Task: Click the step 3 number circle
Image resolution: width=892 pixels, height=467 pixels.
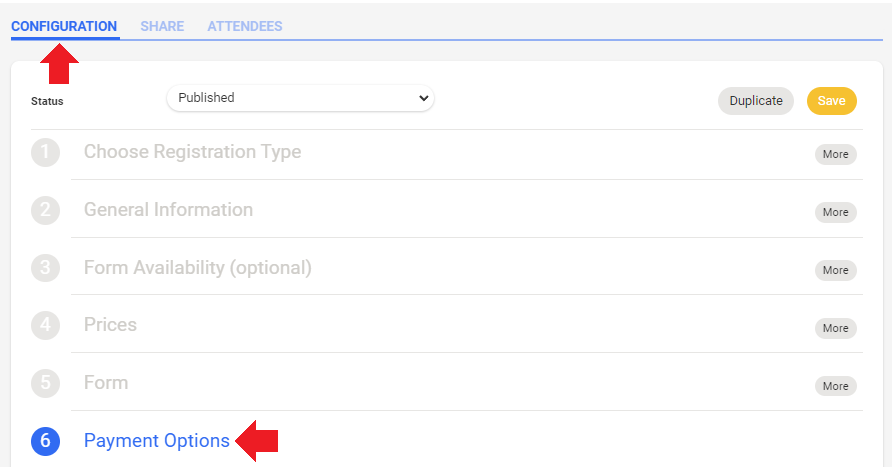Action: click(45, 269)
